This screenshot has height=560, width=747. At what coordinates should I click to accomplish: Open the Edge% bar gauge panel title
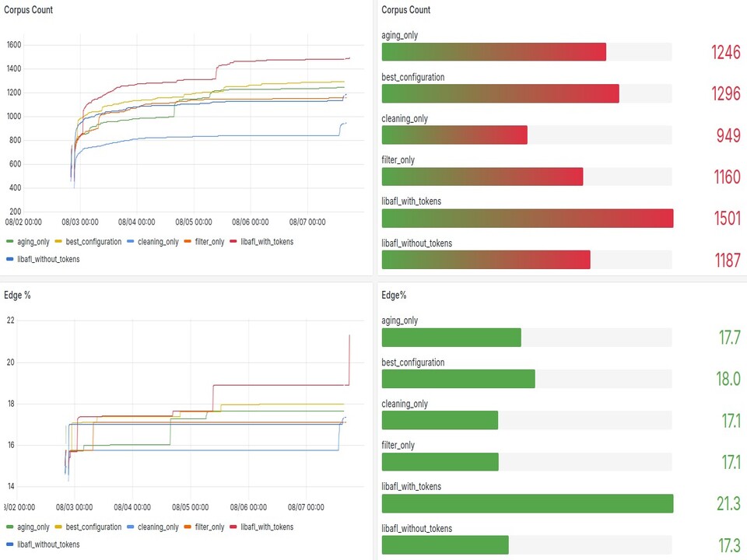pos(394,296)
